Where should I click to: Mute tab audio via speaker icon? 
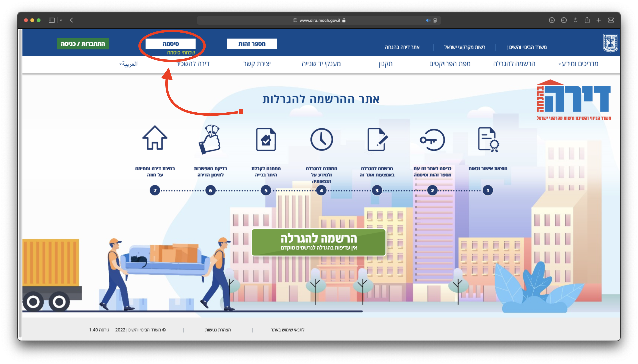tap(428, 21)
